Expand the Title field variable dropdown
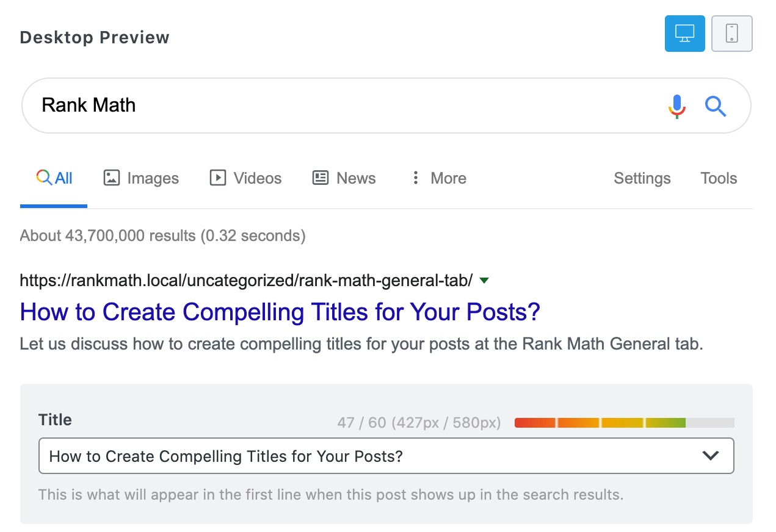The height and width of the screenshot is (532, 776). click(x=711, y=456)
